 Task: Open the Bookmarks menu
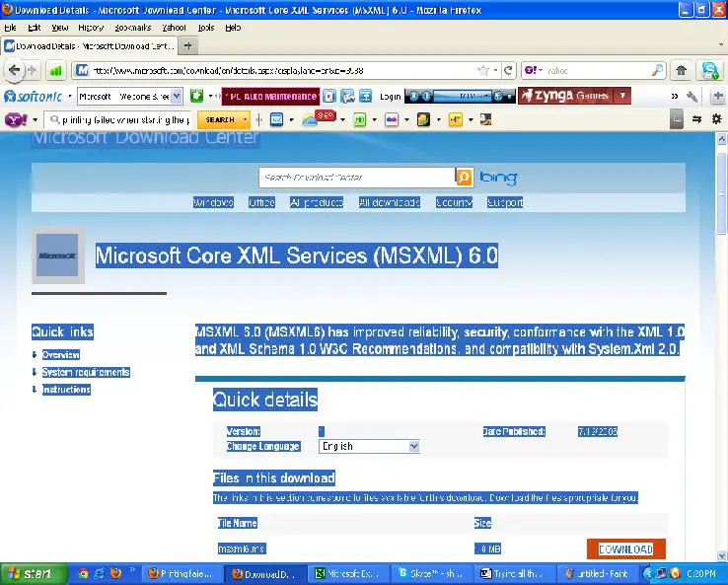coord(133,28)
